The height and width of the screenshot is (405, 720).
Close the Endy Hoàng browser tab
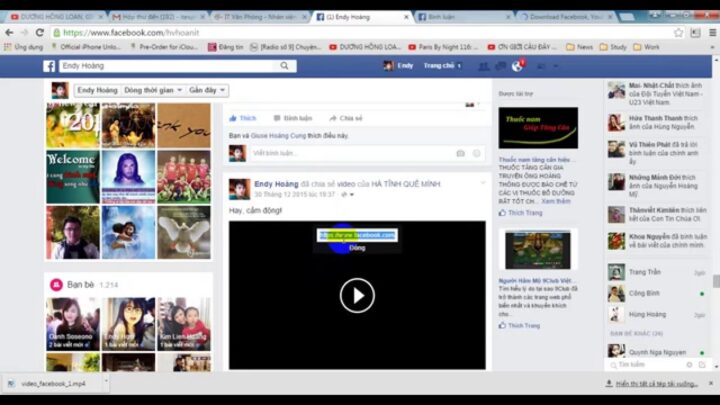(406, 17)
